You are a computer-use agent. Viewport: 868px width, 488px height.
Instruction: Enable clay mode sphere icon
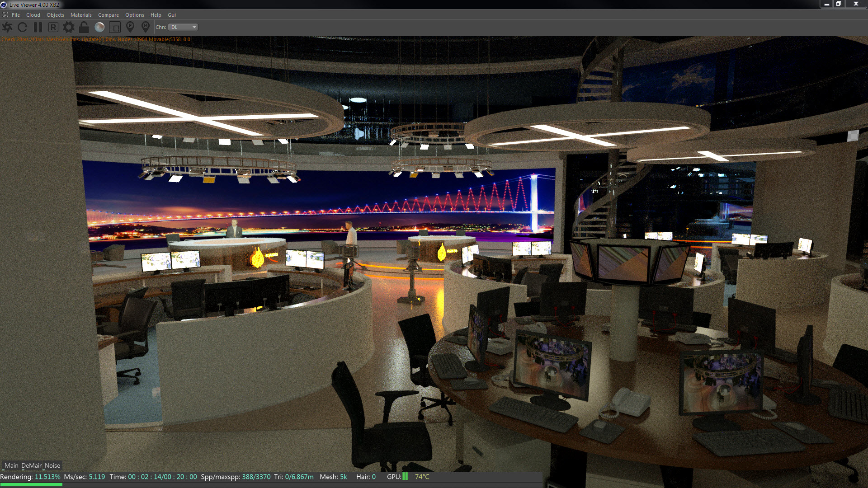[x=99, y=27]
